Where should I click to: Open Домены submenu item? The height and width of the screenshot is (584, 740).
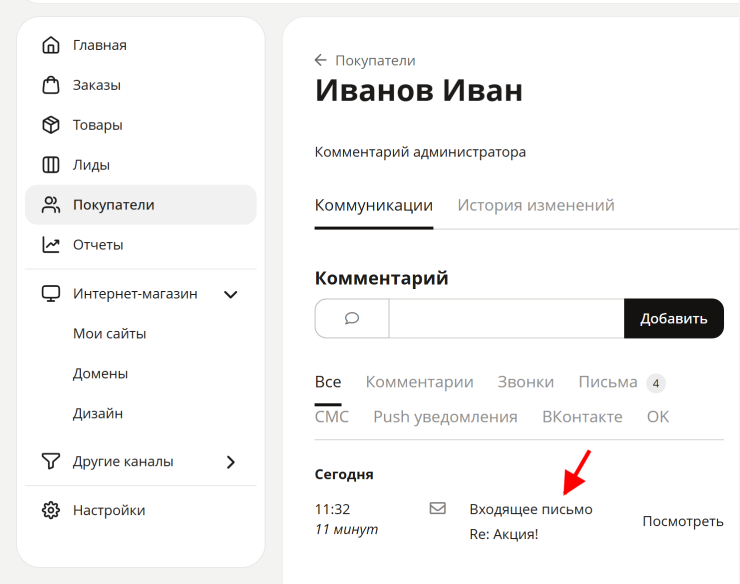point(100,374)
